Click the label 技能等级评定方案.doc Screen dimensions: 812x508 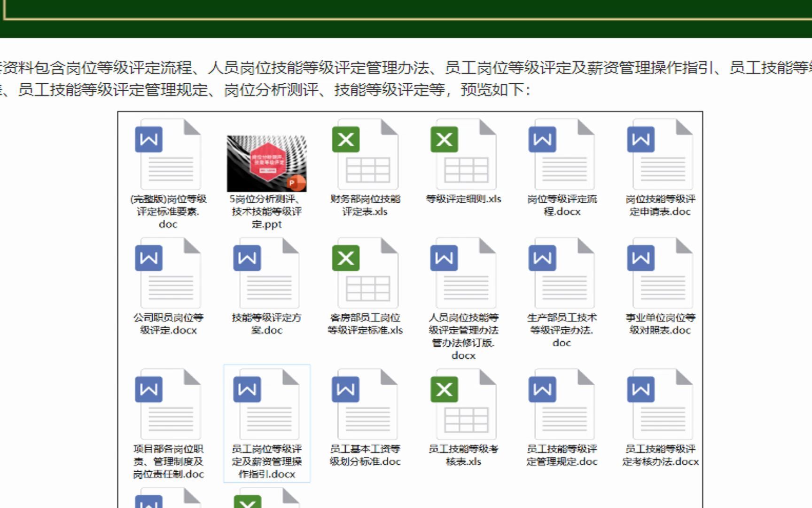[266, 324]
